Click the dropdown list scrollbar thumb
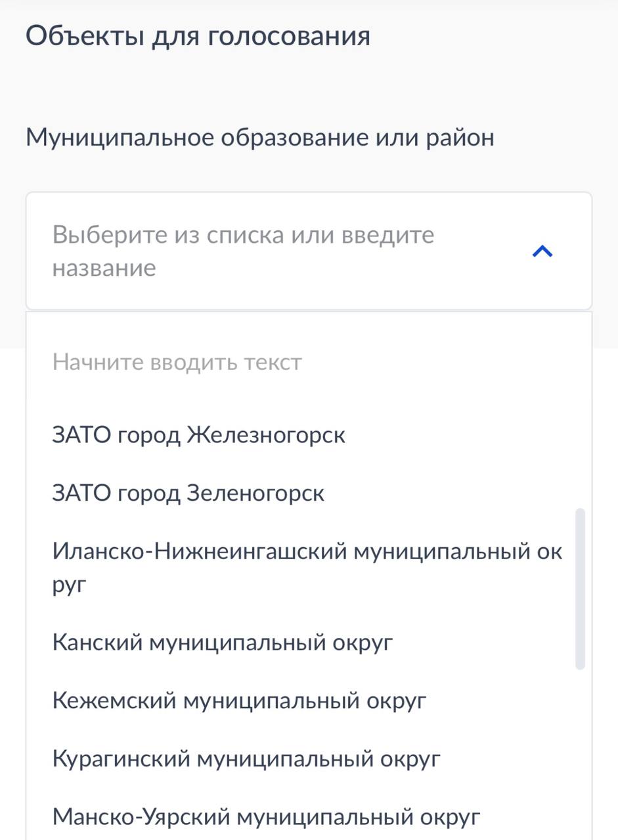Image resolution: width=618 pixels, height=840 pixels. (580, 588)
